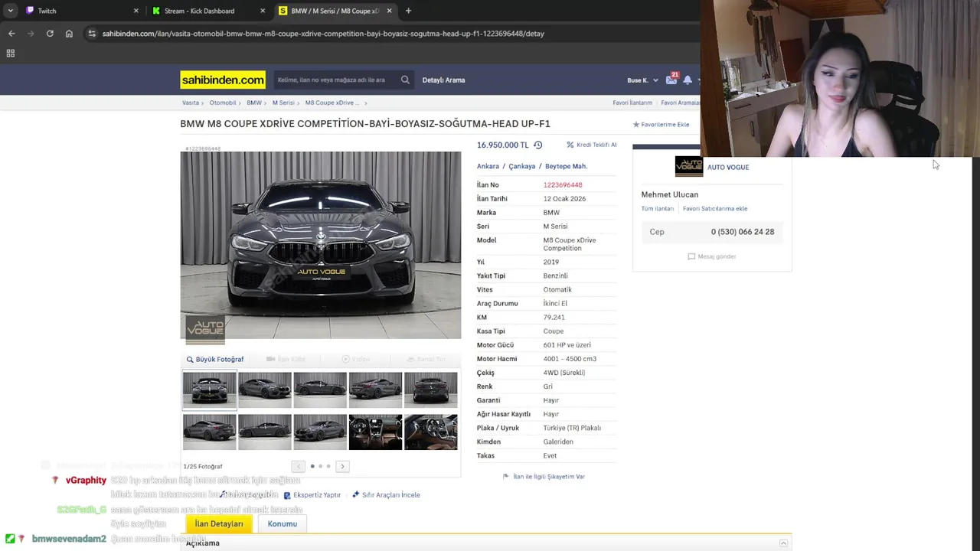Go to the Vasıta breadcrumb
Image resolution: width=980 pixels, height=551 pixels.
(x=191, y=103)
